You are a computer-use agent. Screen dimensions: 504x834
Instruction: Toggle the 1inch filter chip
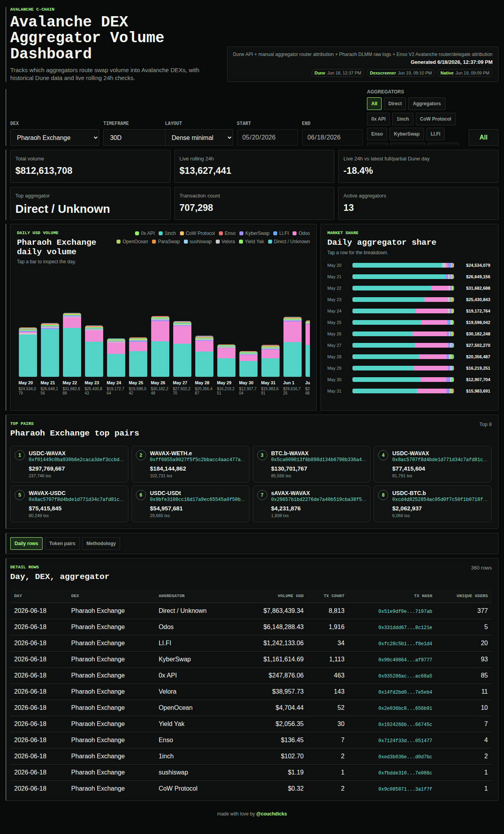tap(403, 119)
